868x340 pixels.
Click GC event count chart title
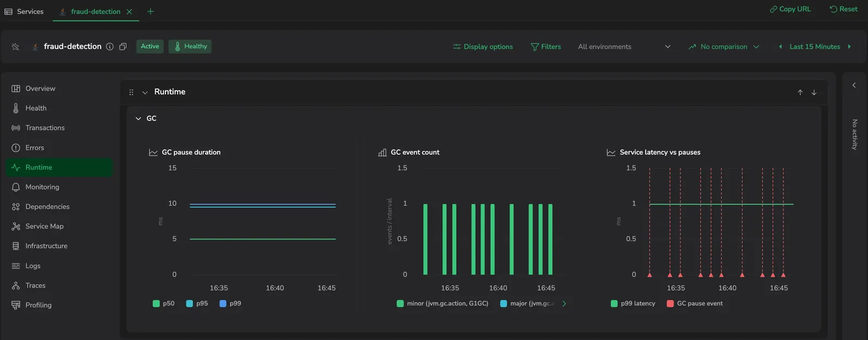click(x=415, y=152)
